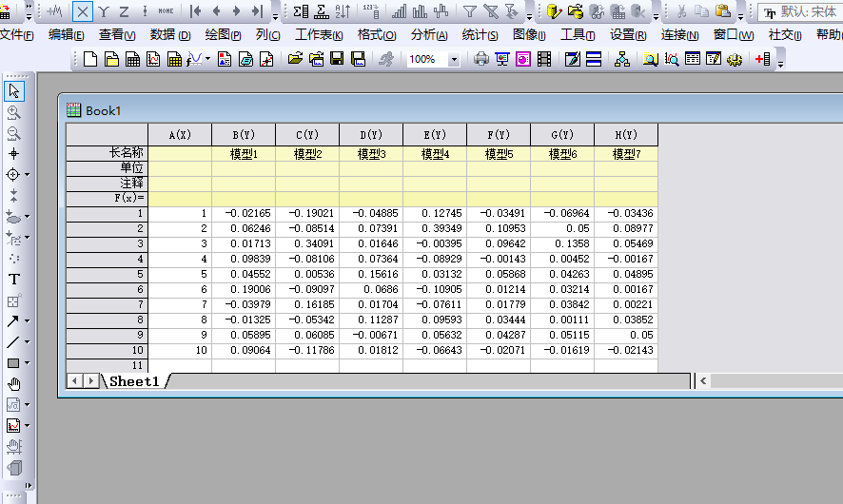This screenshot has width=843, height=504.
Task: Select the Pan hand tool
Action: pyautogui.click(x=14, y=383)
